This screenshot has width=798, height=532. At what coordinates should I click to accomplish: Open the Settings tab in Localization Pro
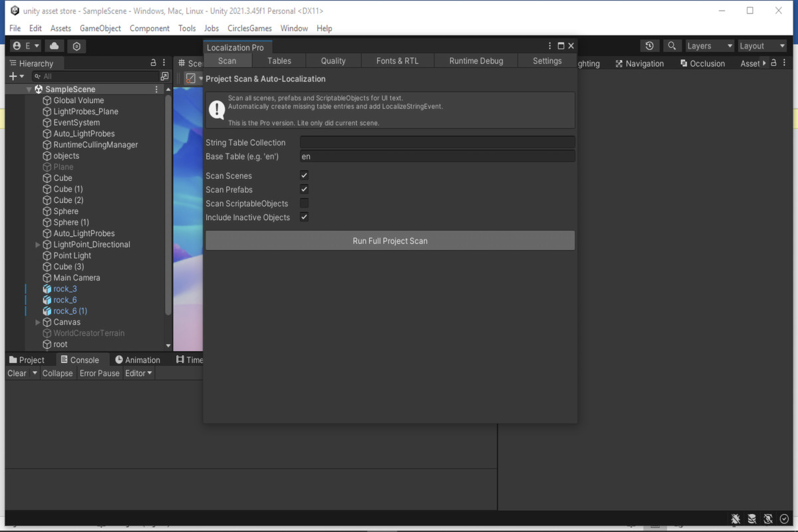click(x=547, y=61)
